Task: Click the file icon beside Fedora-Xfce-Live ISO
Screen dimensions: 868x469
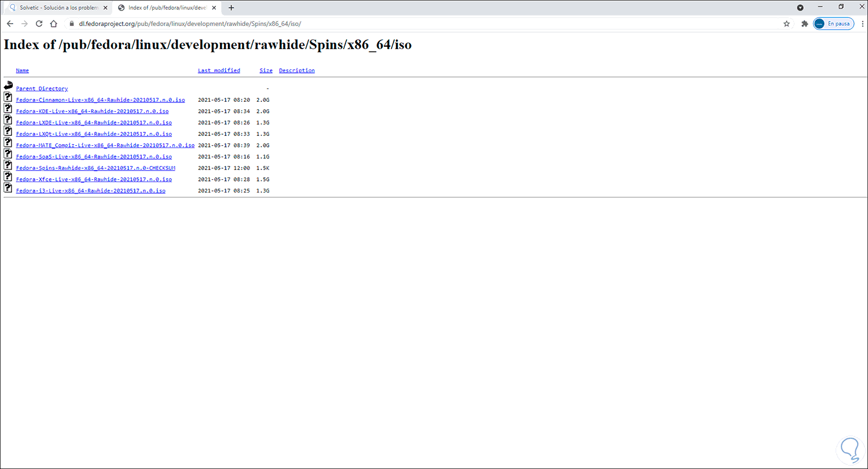Action: click(8, 176)
